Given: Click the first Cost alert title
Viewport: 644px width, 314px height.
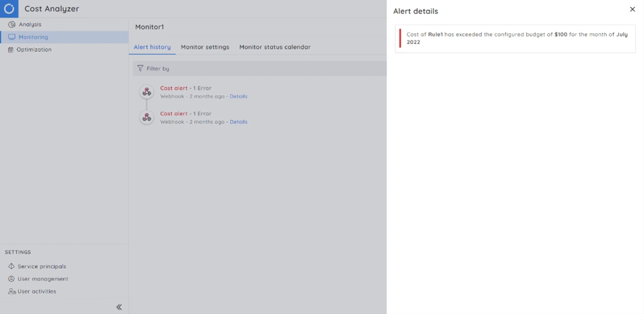Looking at the screenshot, I should pos(174,88).
